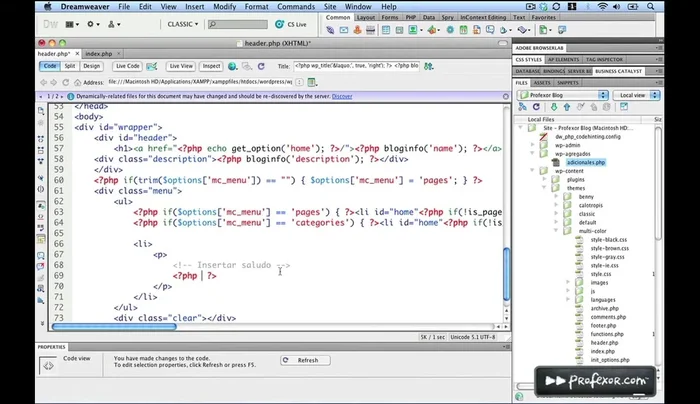Viewport: 700px width, 404px height.
Task: Click the Discover link in info bar
Action: (x=342, y=96)
